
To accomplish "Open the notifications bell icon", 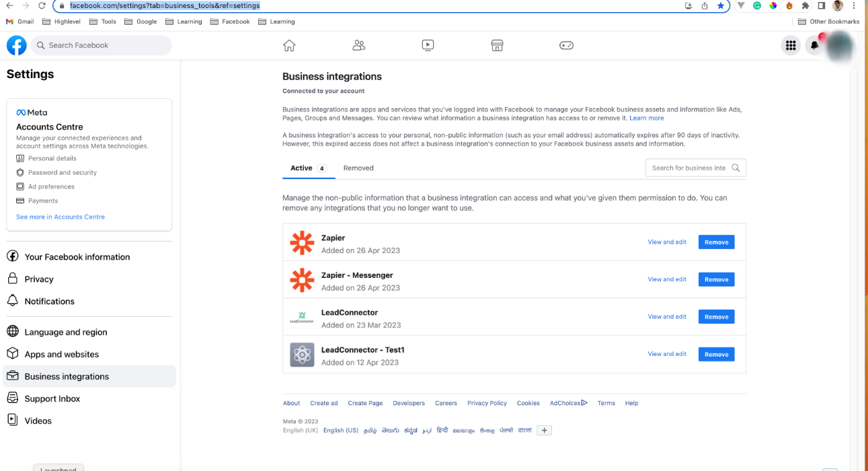I will (x=814, y=45).
